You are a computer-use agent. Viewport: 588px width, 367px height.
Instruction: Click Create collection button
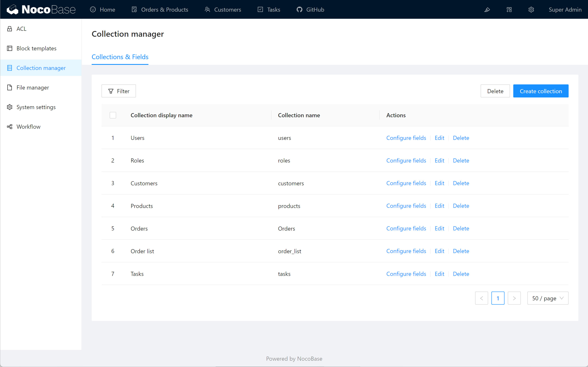click(x=541, y=91)
